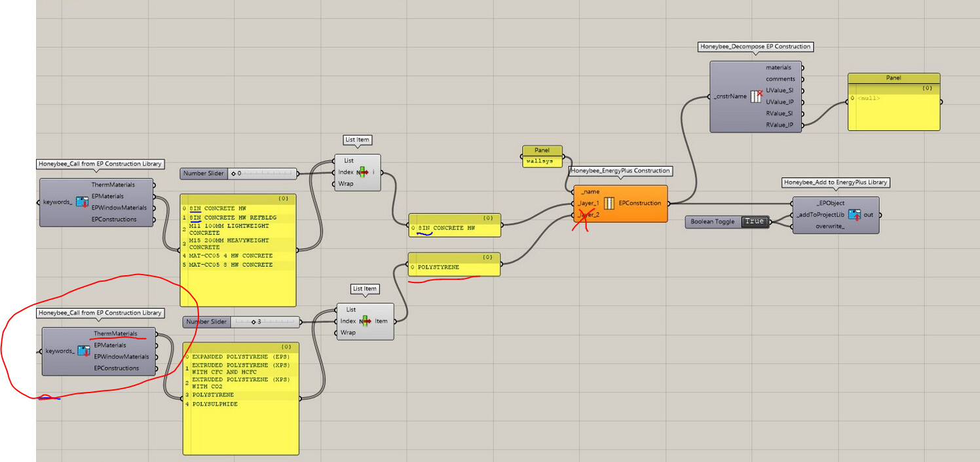This screenshot has width=980, height=462.
Task: Select the _layer_2 input port
Action: coord(588,214)
